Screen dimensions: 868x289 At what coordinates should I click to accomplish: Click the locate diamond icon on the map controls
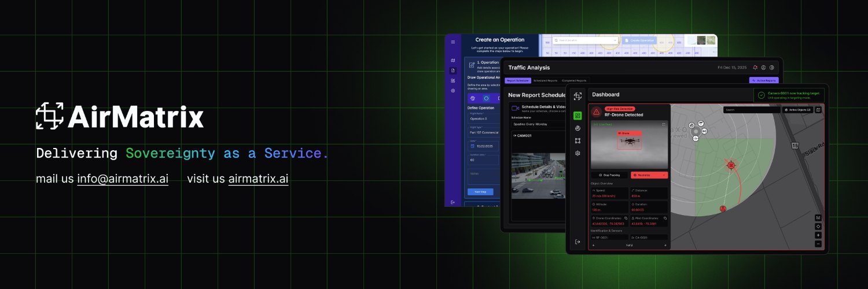pyautogui.click(x=818, y=226)
